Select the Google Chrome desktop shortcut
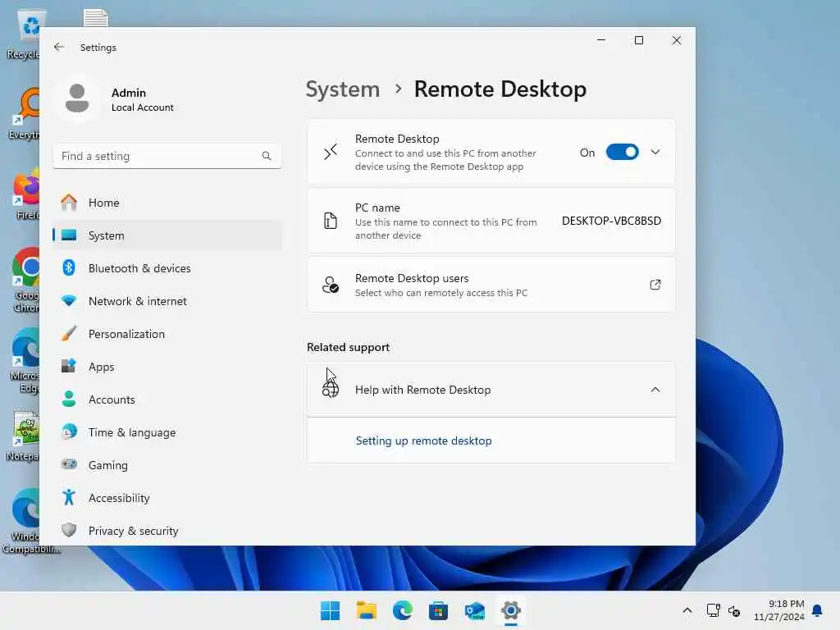The width and height of the screenshot is (840, 630). [25, 281]
